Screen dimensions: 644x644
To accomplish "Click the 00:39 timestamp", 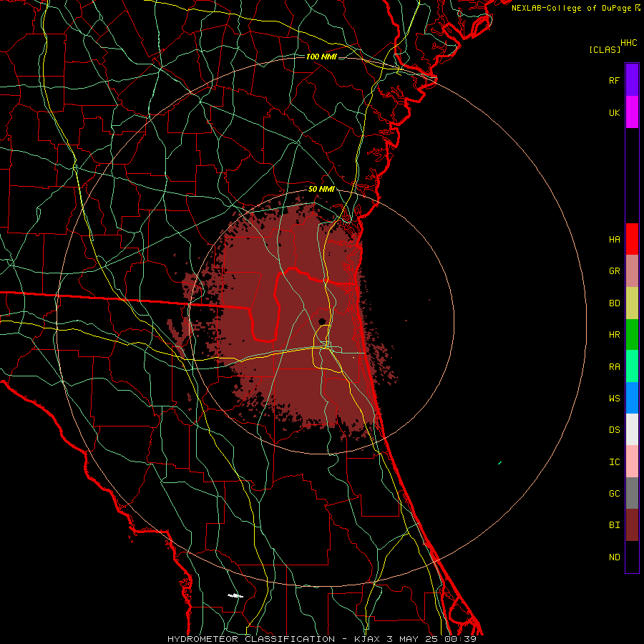I will pyautogui.click(x=460, y=639).
